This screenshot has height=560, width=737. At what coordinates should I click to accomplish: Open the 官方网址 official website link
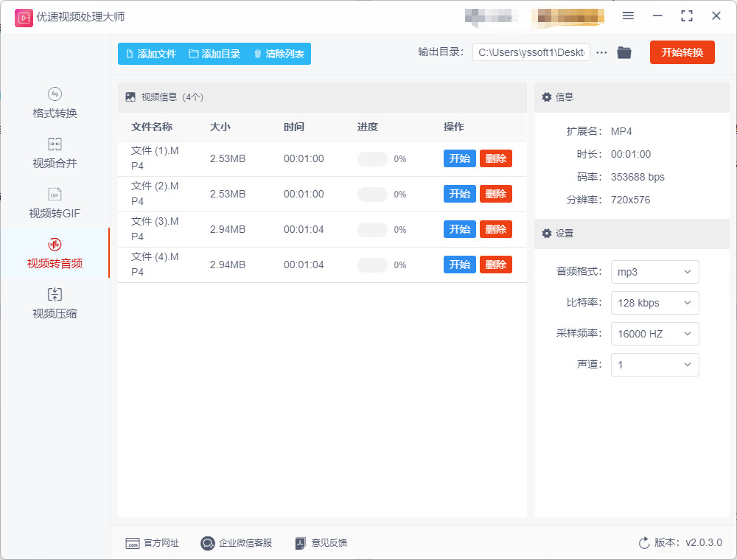(153, 543)
